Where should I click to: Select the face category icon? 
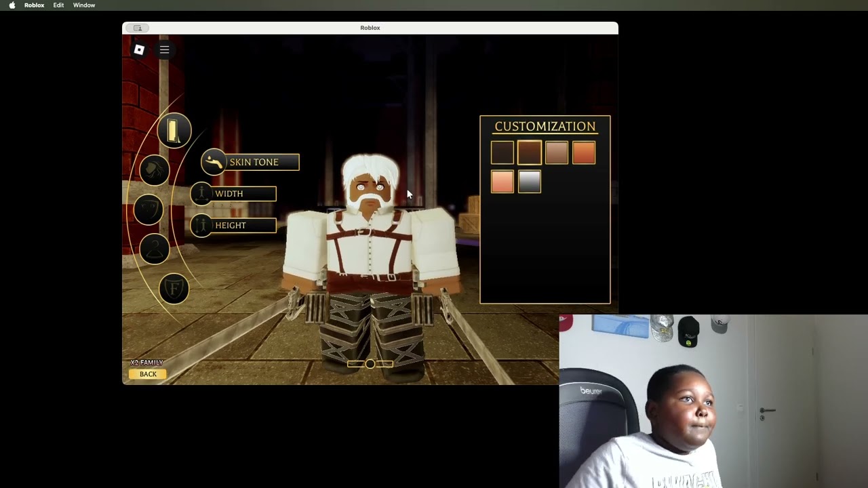tap(149, 209)
